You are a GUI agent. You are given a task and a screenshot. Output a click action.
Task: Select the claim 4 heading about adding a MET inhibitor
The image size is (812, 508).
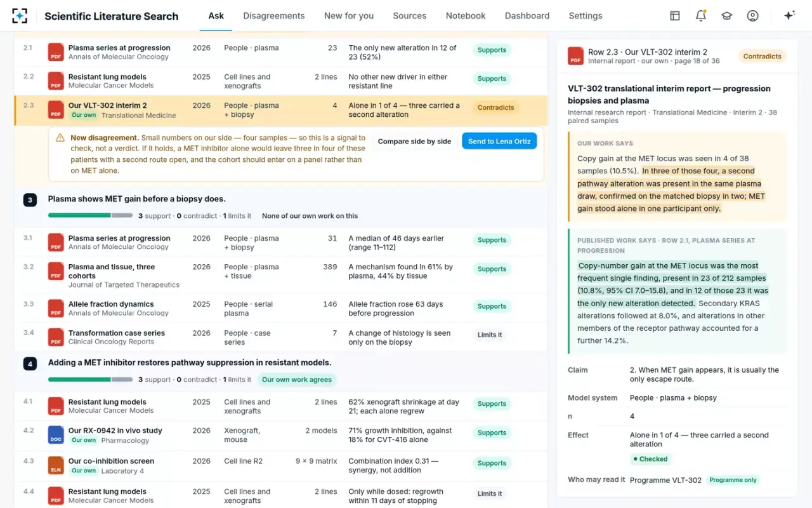(190, 363)
